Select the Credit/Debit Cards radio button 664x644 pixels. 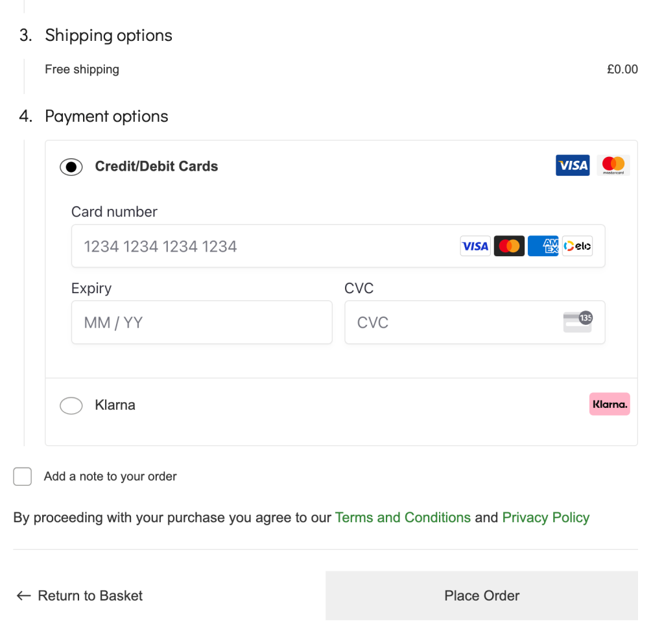71,167
